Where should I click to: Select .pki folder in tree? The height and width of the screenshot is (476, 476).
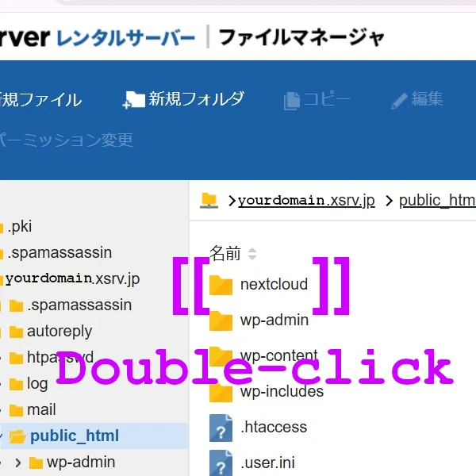pyautogui.click(x=19, y=226)
